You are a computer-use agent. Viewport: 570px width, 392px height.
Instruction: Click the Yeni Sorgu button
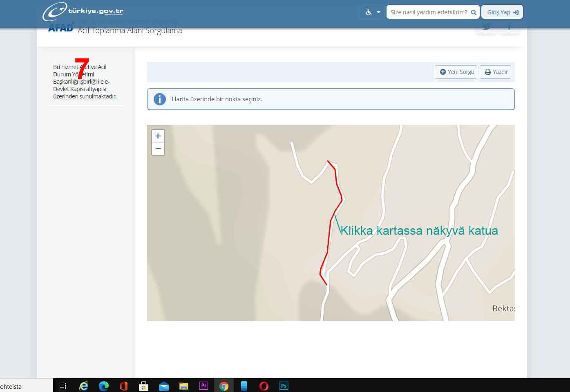456,72
